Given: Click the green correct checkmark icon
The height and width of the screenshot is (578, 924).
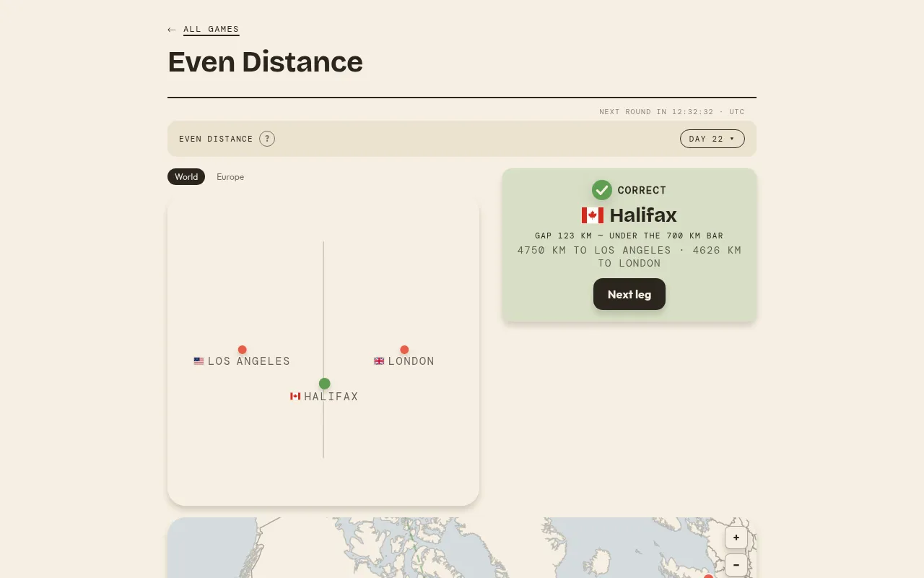Looking at the screenshot, I should [x=602, y=190].
